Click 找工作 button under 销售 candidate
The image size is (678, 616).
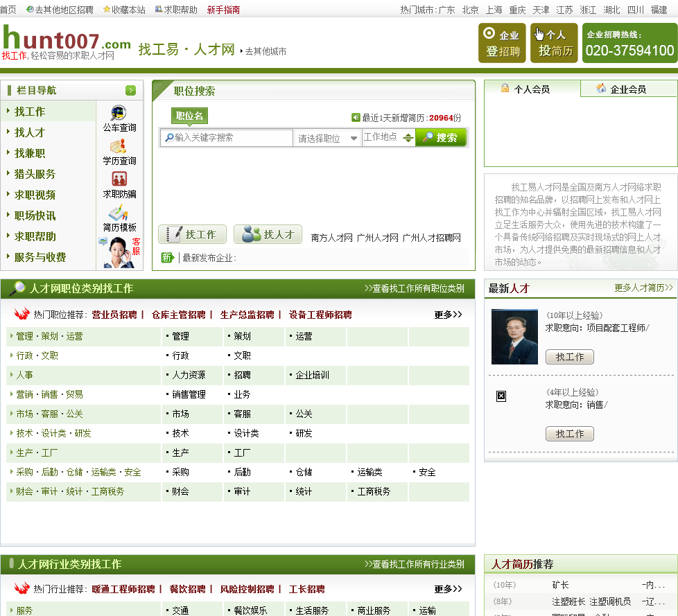[570, 434]
